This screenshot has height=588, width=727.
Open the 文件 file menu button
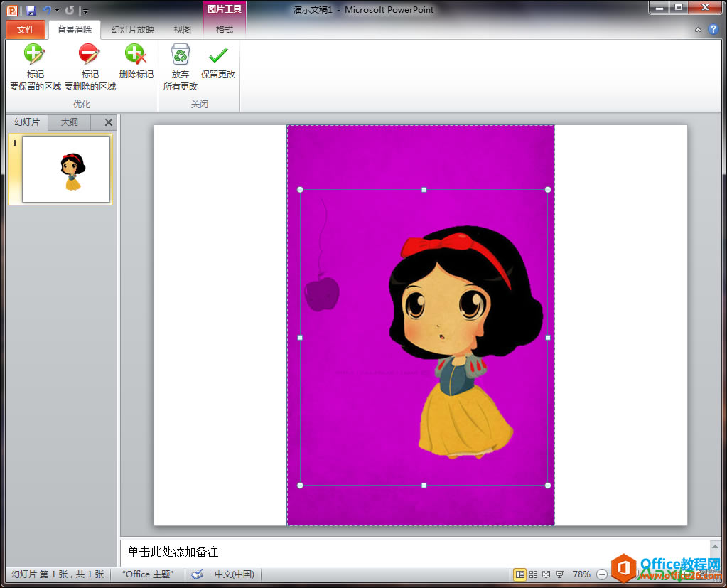[26, 30]
